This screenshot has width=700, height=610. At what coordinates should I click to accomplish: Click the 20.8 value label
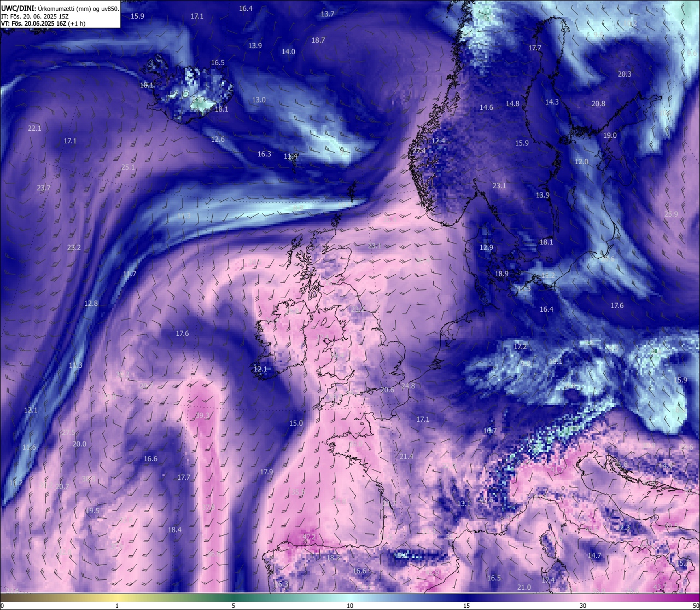click(598, 104)
